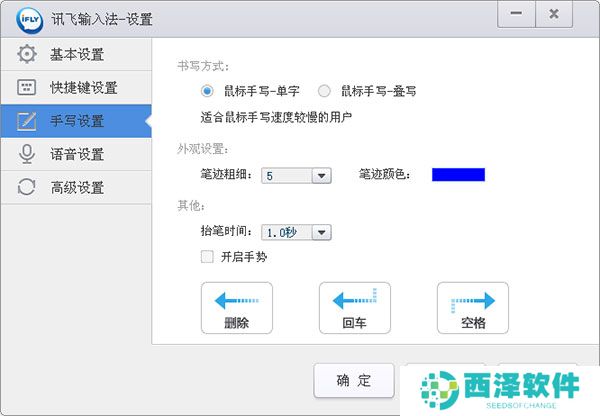Minimize the settings window
Screen dimensions: 600x416
(516, 14)
